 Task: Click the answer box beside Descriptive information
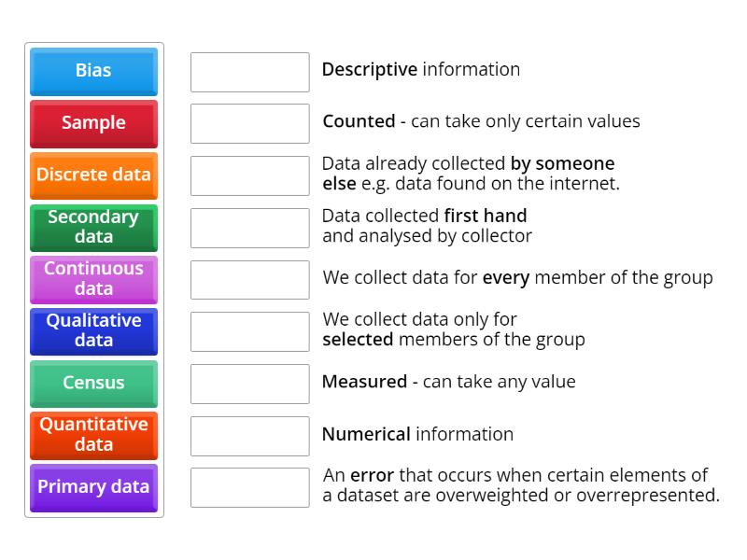coord(249,70)
